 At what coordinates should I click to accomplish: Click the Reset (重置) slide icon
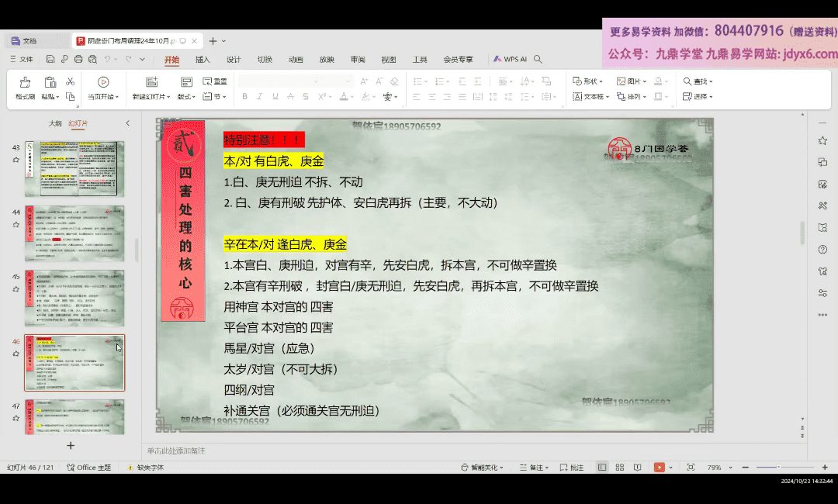coord(215,81)
